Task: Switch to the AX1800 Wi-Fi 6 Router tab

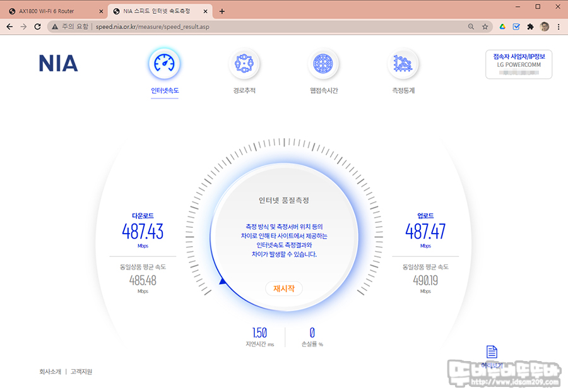Action: pos(54,11)
